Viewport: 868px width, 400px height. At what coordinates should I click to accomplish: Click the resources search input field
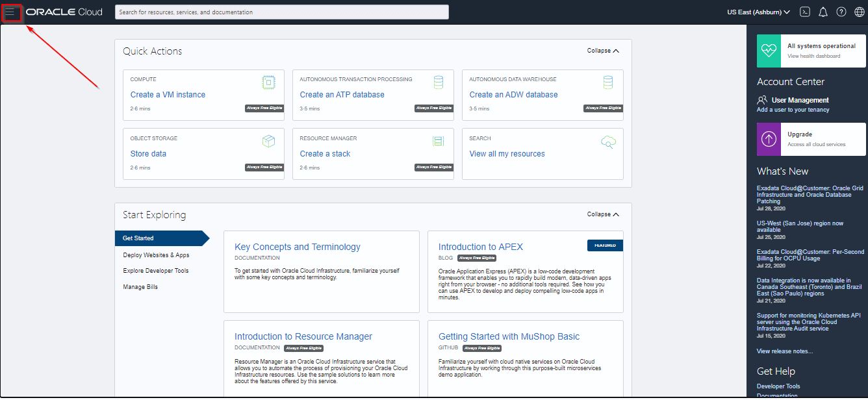click(281, 12)
